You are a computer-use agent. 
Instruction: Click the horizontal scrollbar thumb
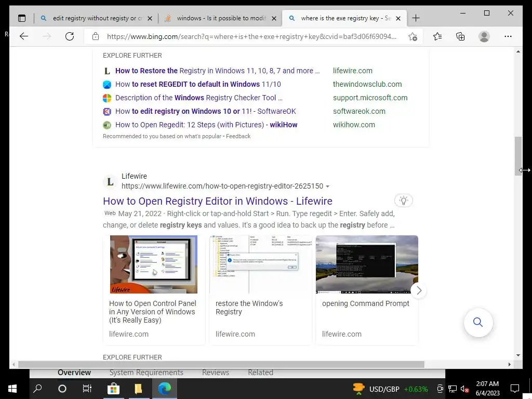[x=221, y=364]
